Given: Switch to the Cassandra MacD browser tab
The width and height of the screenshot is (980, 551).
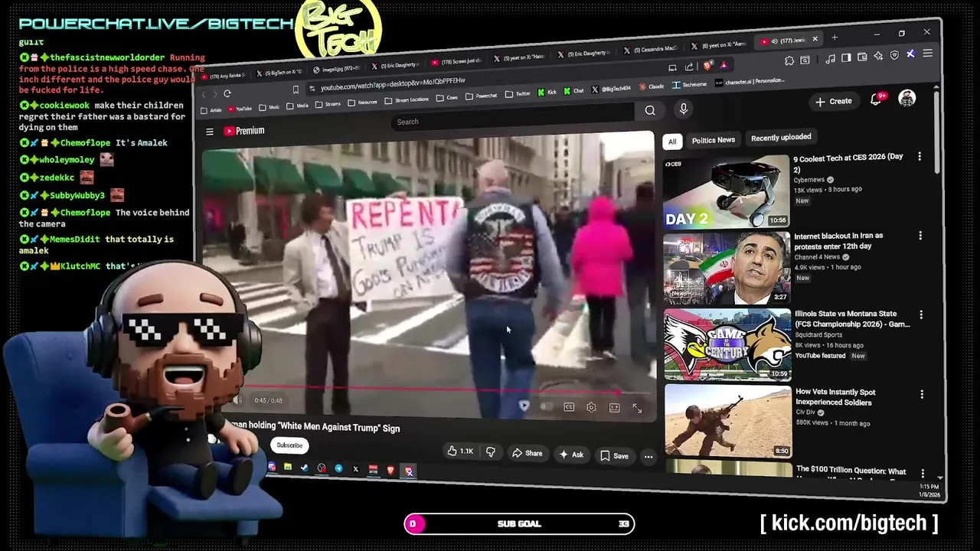Looking at the screenshot, I should [651, 50].
